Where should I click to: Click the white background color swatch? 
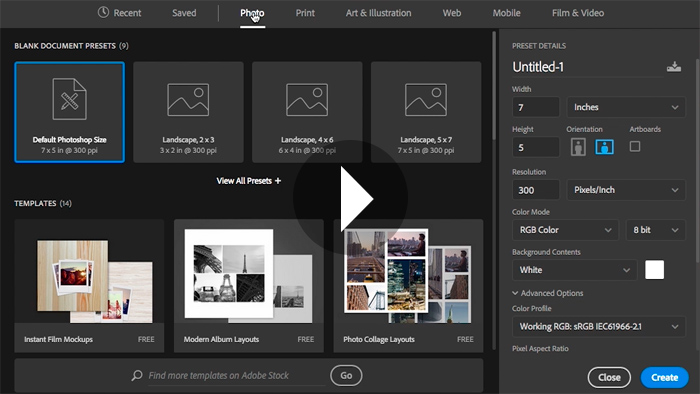(654, 270)
